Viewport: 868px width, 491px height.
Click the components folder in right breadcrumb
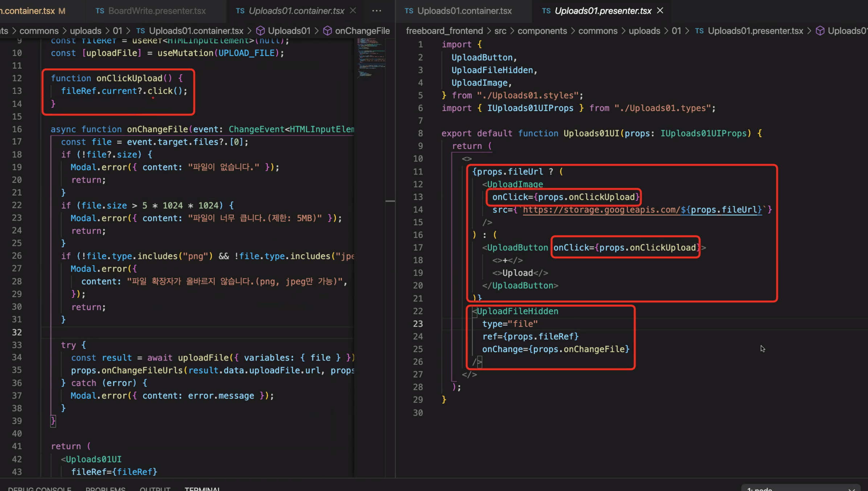coord(542,31)
